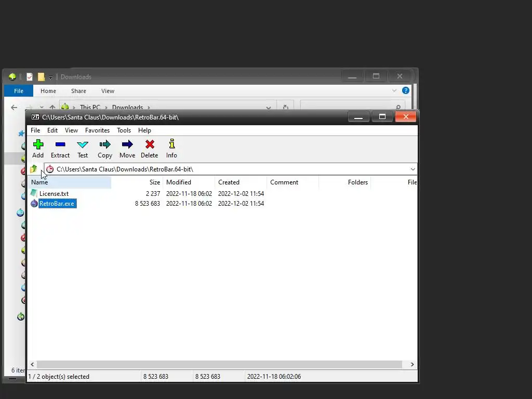Click refresh icon in Explorer address bar
The height and width of the screenshot is (399, 532).
pyautogui.click(x=285, y=107)
